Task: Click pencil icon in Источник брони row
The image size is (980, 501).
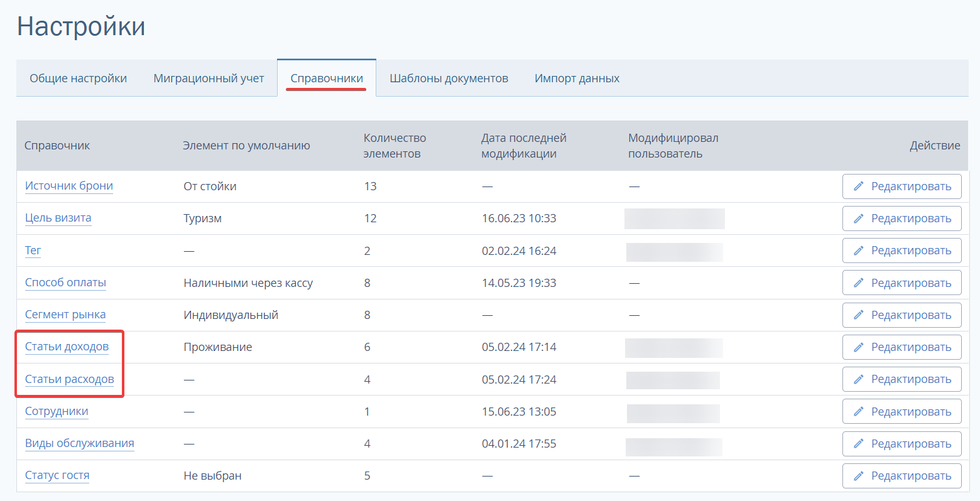Action: [859, 186]
